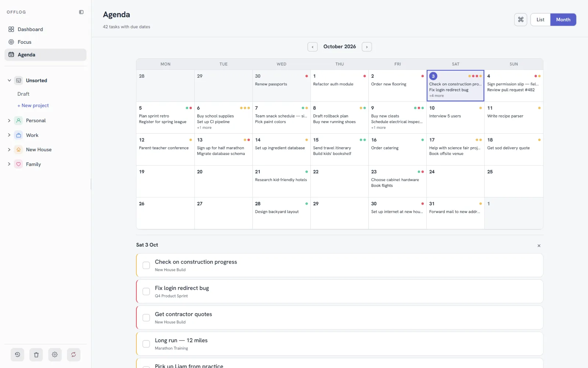Click the Personal project icon
Viewport: 588px width, 368px height.
[x=18, y=120]
